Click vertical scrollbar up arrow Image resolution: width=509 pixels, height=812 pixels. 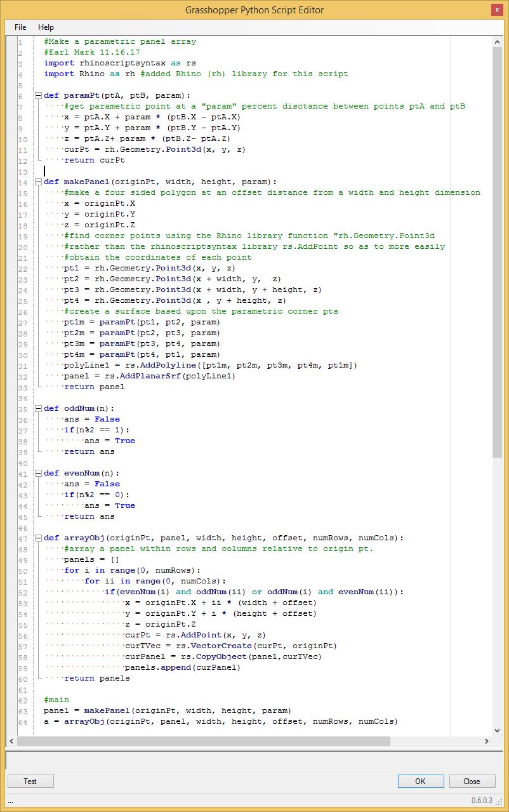tap(497, 41)
